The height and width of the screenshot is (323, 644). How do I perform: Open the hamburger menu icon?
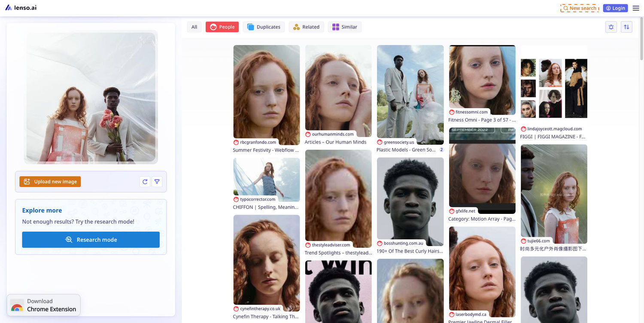tap(636, 8)
